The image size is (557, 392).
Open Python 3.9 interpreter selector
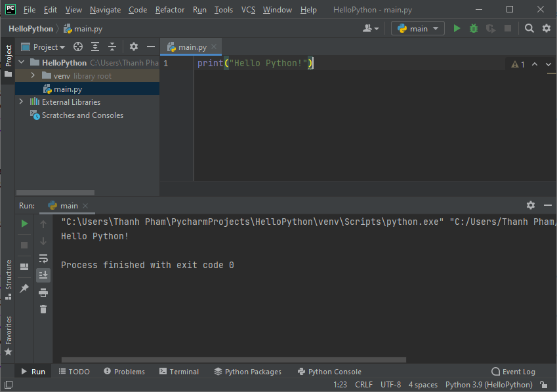point(489,385)
